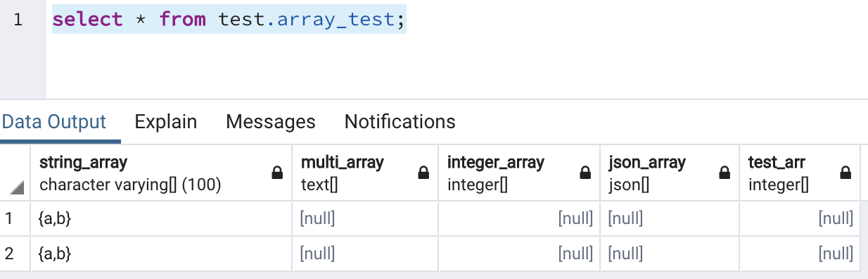This screenshot has width=868, height=279.
Task: Open the Messages tab
Action: (271, 122)
